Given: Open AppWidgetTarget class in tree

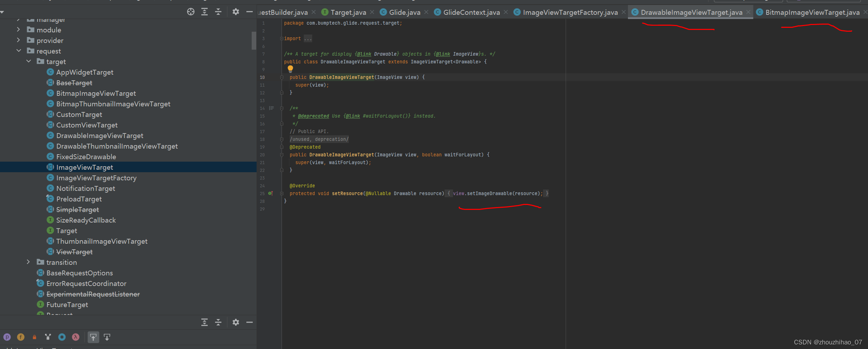Looking at the screenshot, I should (85, 72).
